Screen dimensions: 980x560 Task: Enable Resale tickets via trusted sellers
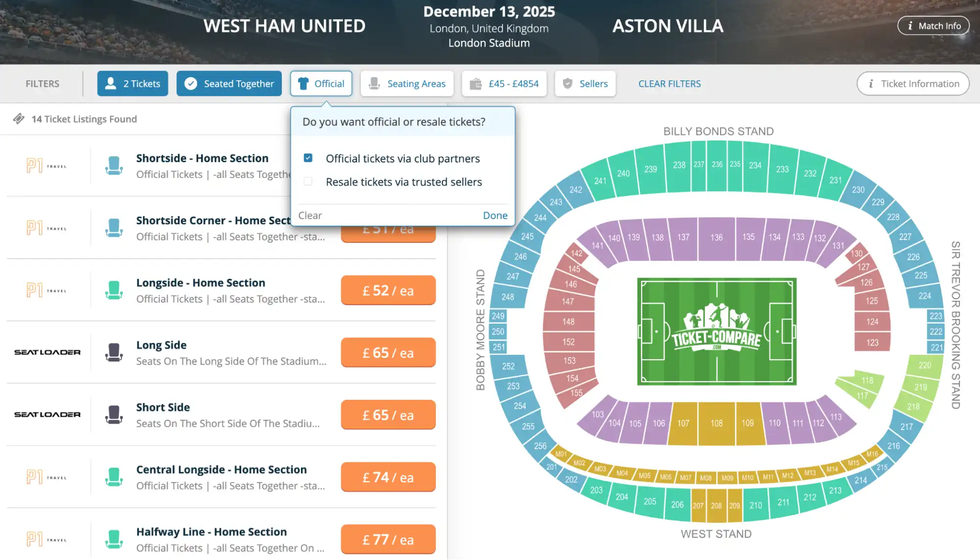[308, 181]
